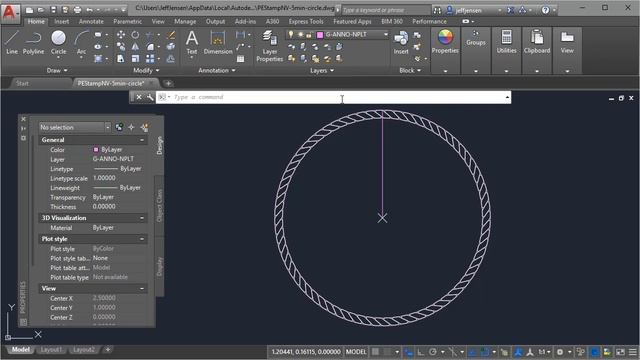Open the Properties color wheel panel

click(445, 42)
